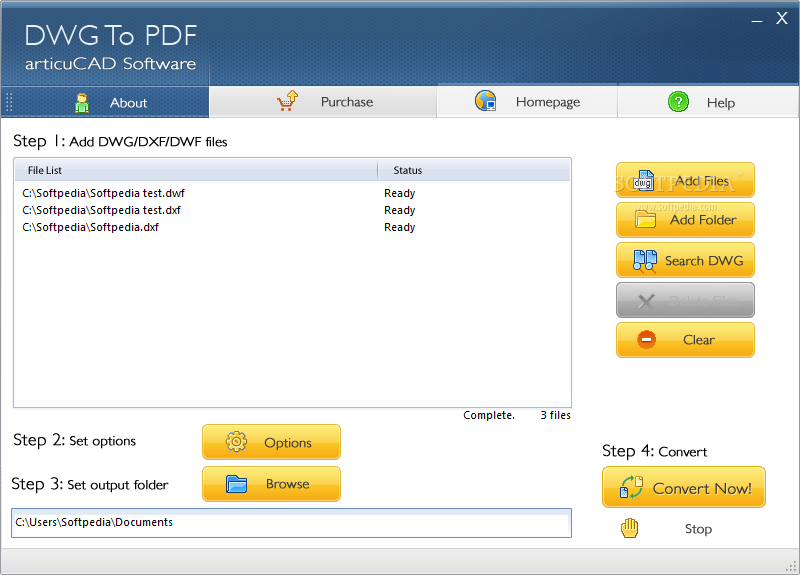Click the toolbar grip handle beside About
This screenshot has height=575, width=800.
coord(9,102)
